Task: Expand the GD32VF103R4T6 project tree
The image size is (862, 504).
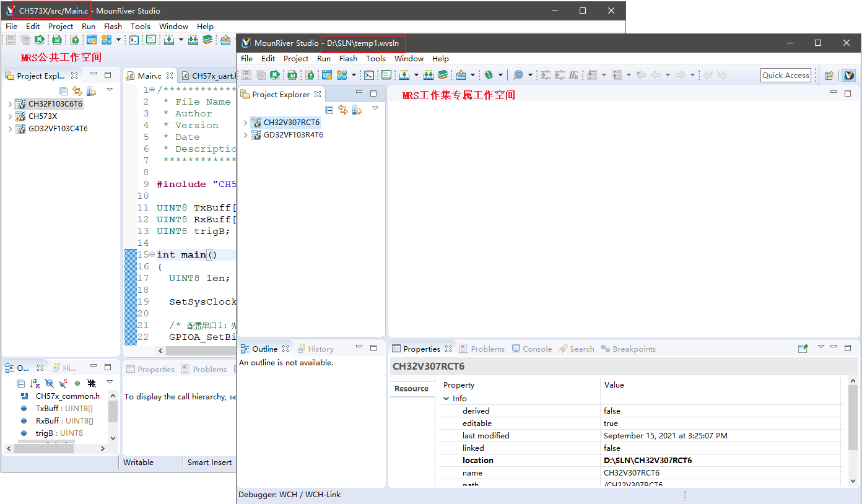Action: [246, 135]
